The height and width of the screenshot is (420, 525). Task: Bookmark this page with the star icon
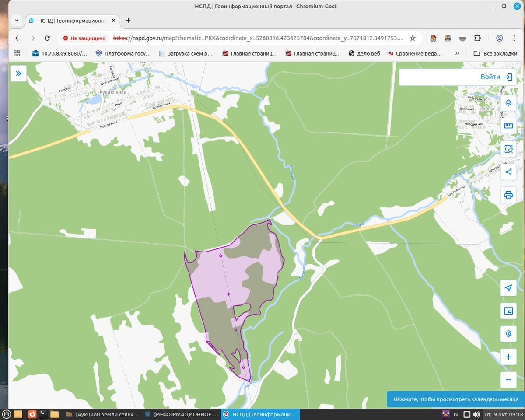point(413,38)
